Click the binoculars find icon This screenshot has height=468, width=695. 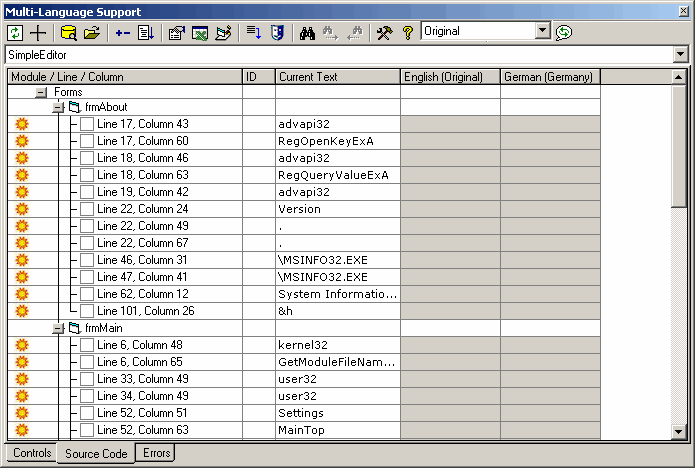307,32
